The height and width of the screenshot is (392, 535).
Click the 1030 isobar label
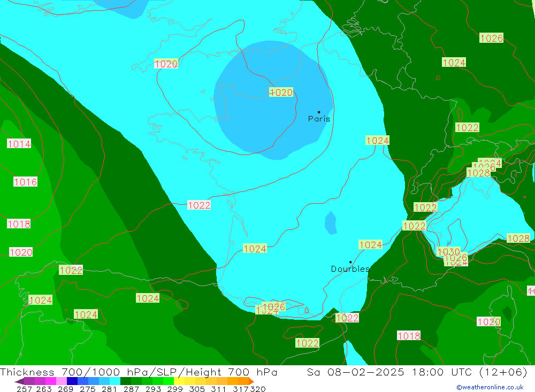[x=449, y=252]
